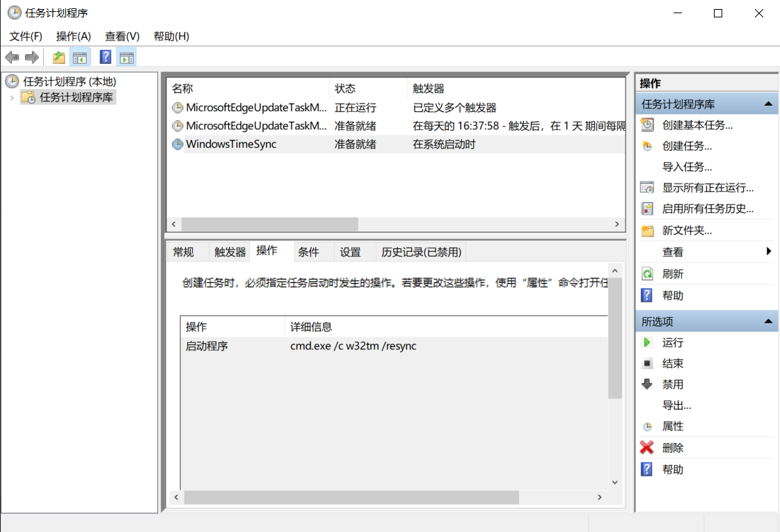Click 显示所有正在运行 icon
780x532 pixels.
click(647, 188)
